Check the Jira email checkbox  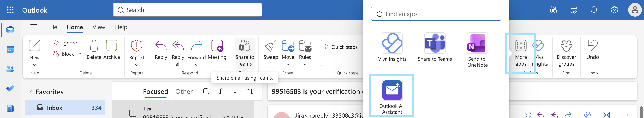133,113
